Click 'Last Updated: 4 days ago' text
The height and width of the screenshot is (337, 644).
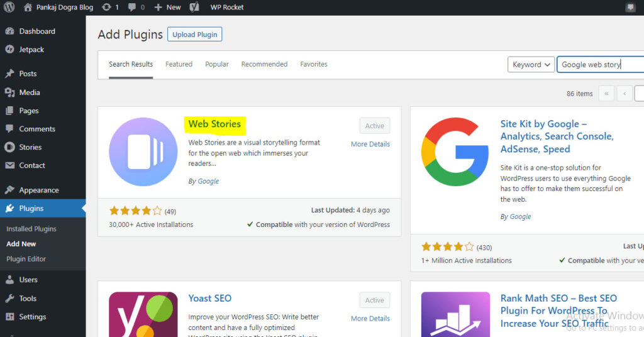pos(350,210)
